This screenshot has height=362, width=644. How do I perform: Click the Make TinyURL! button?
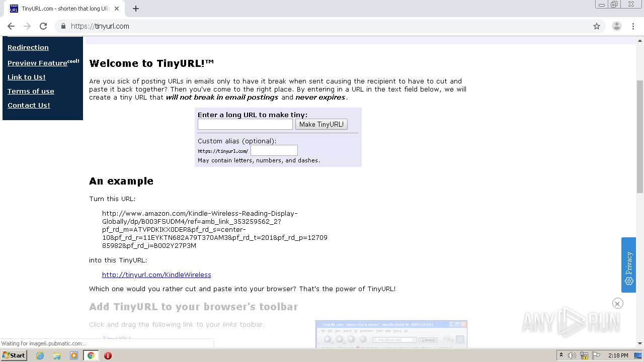[321, 124]
